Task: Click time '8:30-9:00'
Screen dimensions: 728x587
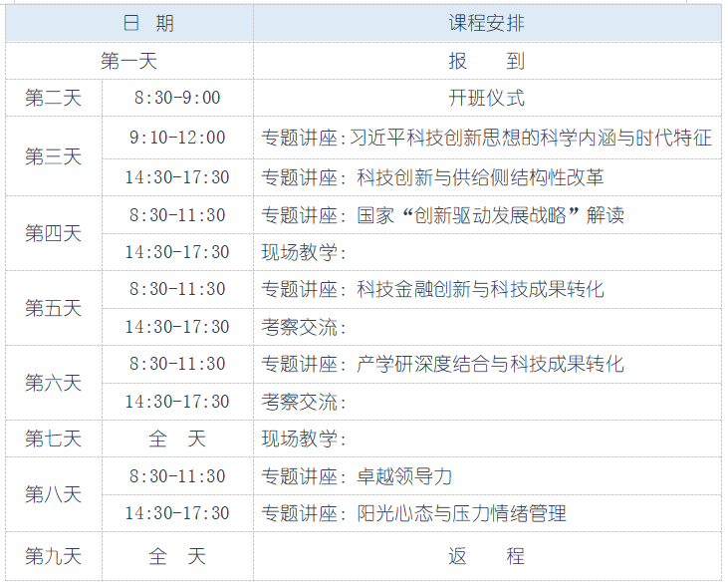Action: (178, 98)
